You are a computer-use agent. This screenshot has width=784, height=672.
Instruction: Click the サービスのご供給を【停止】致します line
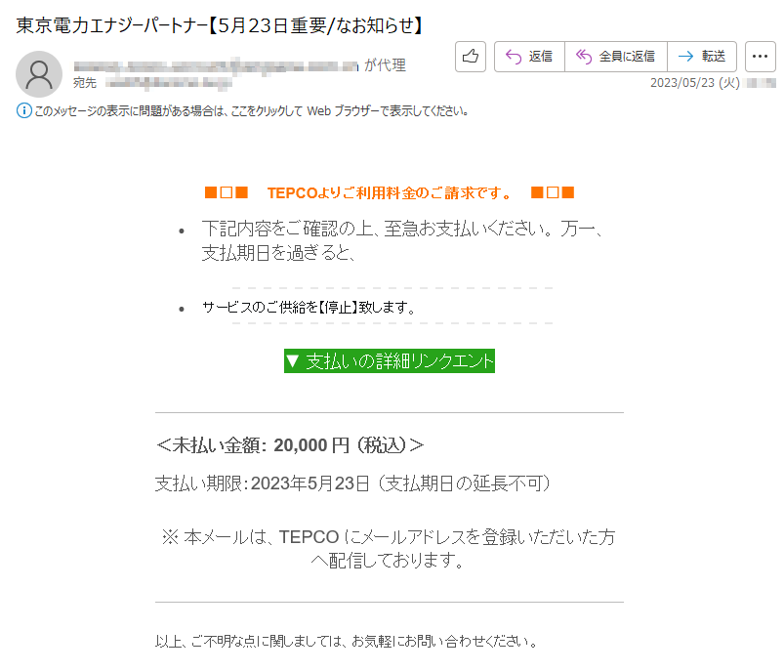point(309,308)
